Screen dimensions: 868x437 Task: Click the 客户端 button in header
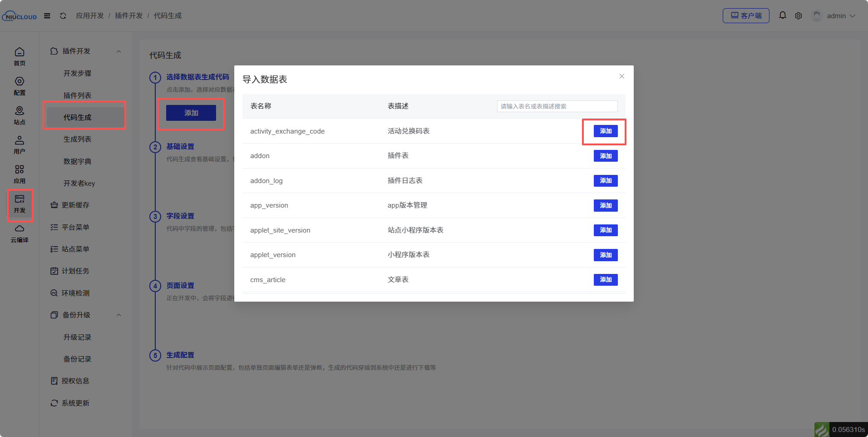pos(745,16)
